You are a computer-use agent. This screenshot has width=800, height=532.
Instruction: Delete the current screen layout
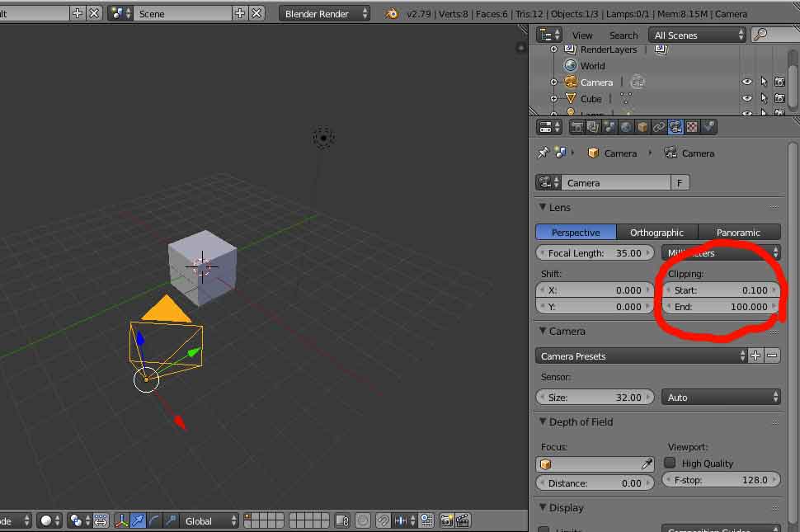94,14
